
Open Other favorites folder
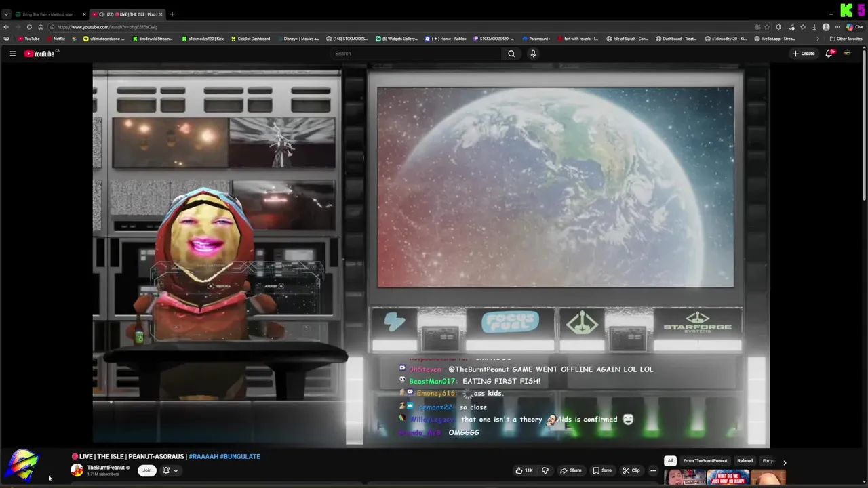[846, 39]
